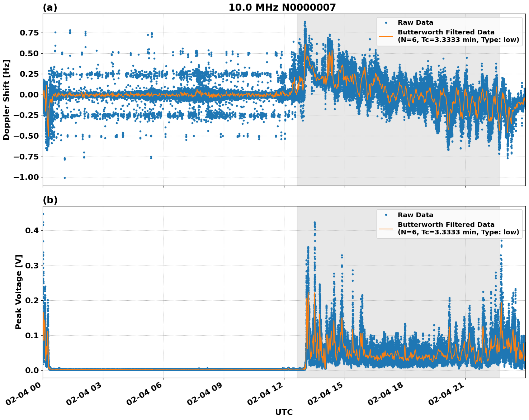Click the orange Butterworth line sample in panel (a) legend
Viewport: 529px width, 420px height.
point(386,36)
